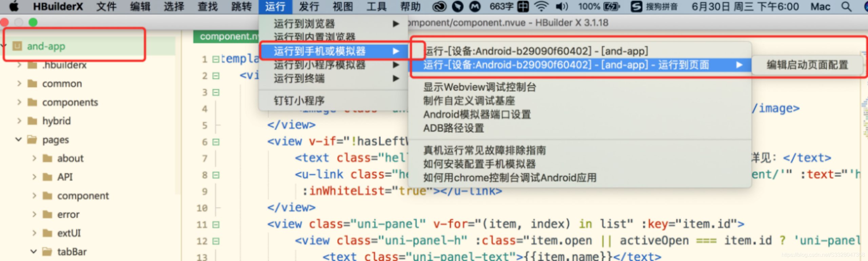This screenshot has height=261, width=868.
Task: Open 如何用chrome控制台调试Android应用 guide
Action: (580, 178)
